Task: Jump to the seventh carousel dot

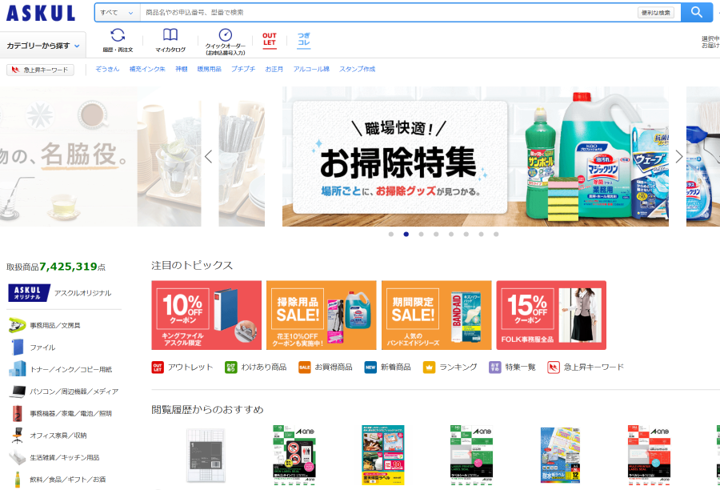Action: pos(481,234)
